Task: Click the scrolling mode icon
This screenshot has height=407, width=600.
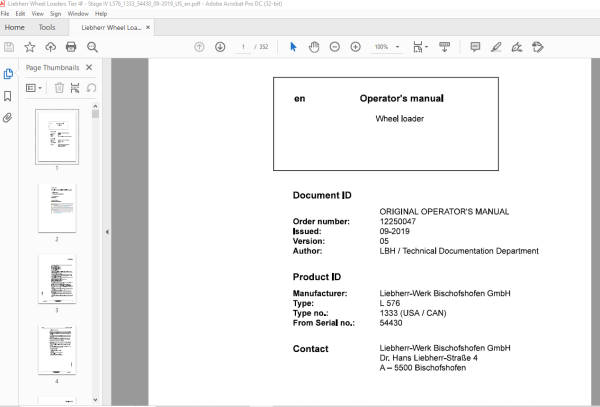Action: coord(444,47)
